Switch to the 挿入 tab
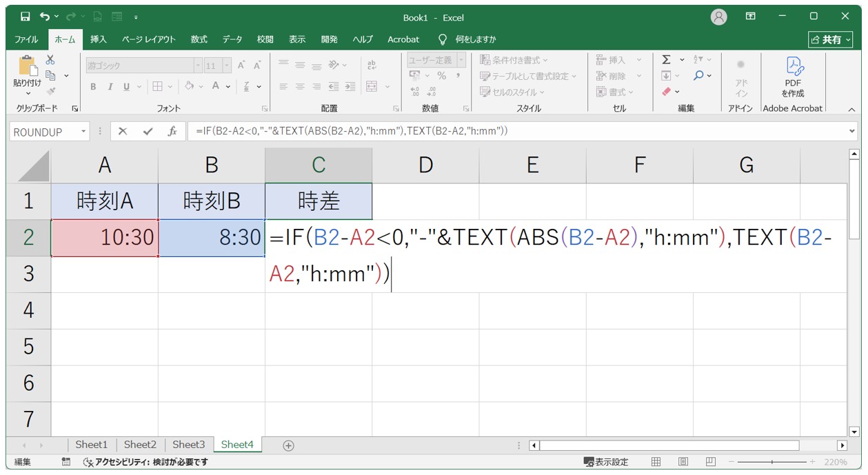This screenshot has width=868, height=475. coord(99,39)
